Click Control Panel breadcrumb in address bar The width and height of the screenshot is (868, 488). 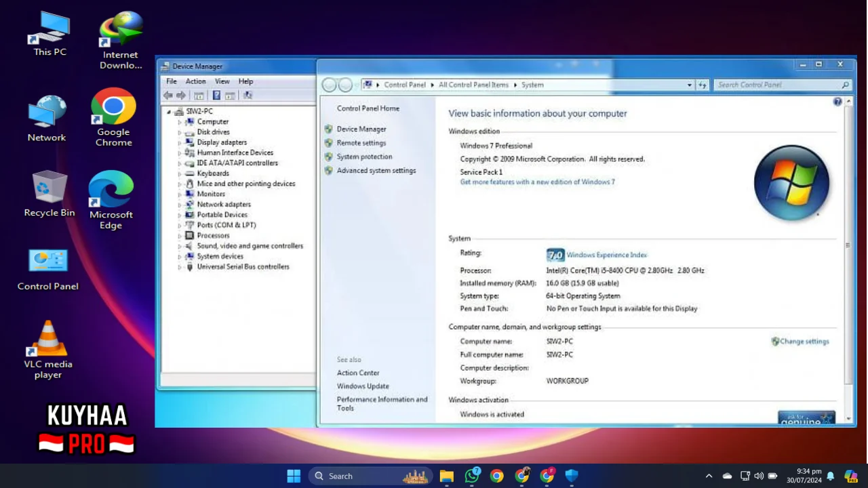tap(405, 85)
